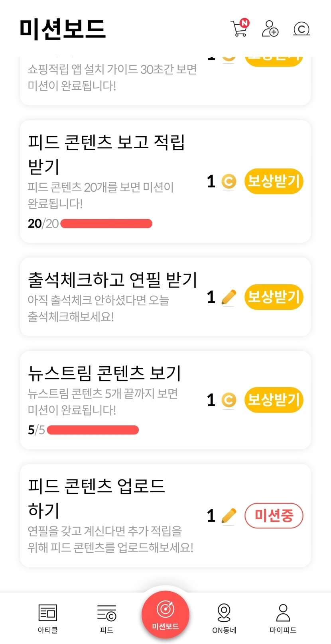Image resolution: width=331 pixels, height=644 pixels.
Task: Tap the add friend icon
Action: (x=270, y=28)
